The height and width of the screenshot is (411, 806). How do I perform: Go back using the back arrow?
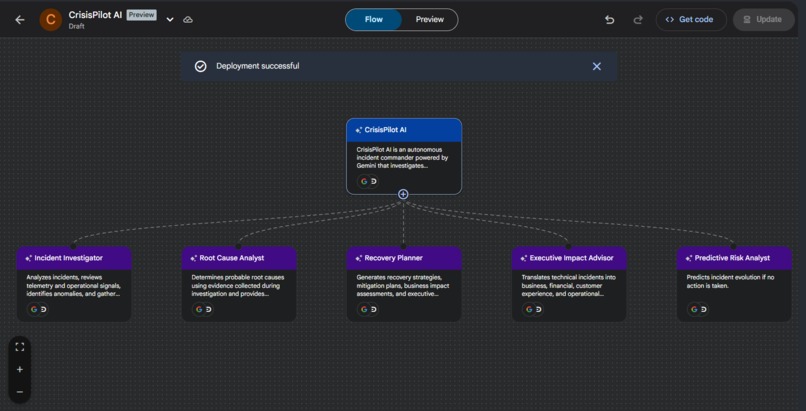[20, 20]
